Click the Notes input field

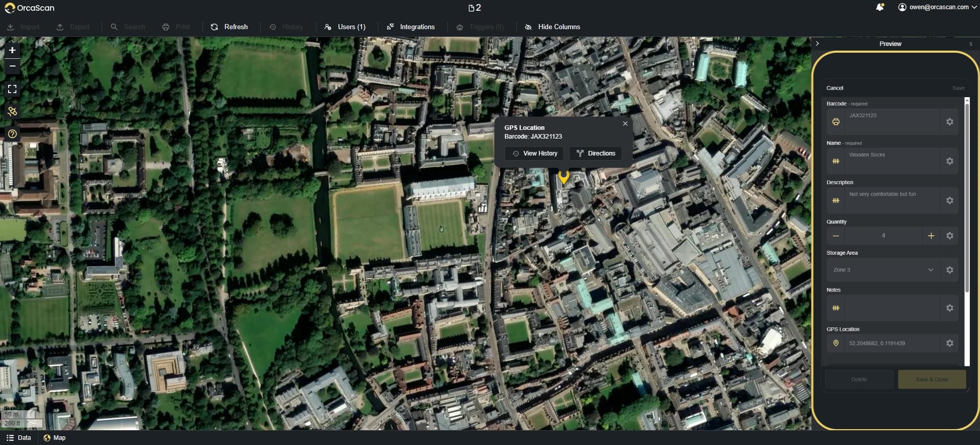coord(892,308)
